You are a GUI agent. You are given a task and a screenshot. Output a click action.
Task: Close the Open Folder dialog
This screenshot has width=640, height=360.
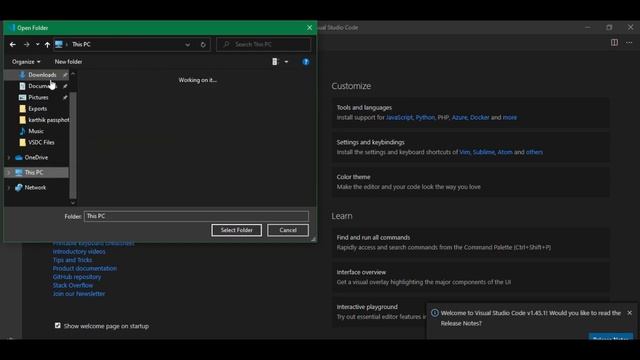point(309,28)
